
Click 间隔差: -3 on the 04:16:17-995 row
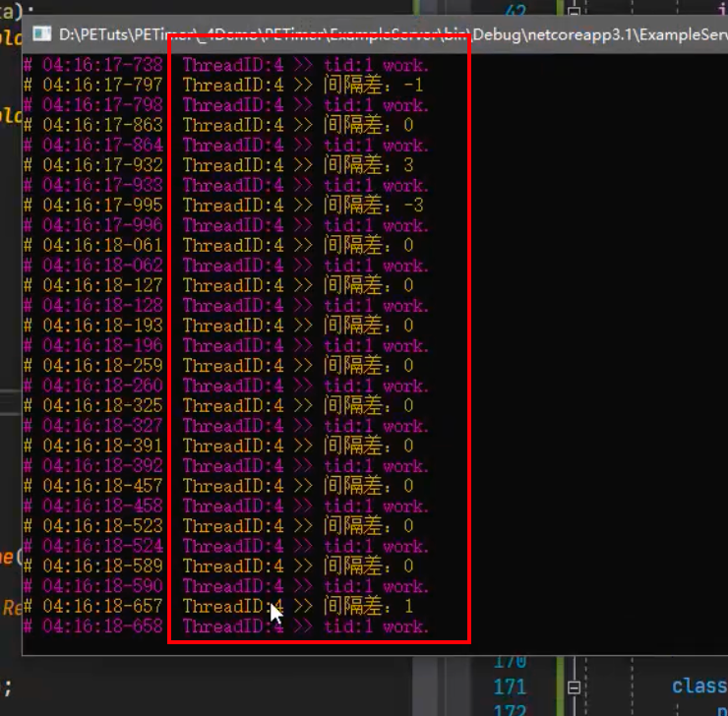pyautogui.click(x=373, y=206)
